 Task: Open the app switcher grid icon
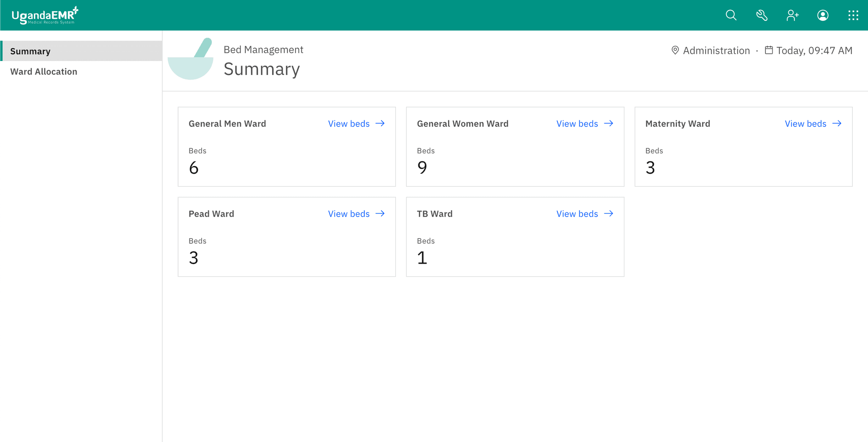click(853, 15)
